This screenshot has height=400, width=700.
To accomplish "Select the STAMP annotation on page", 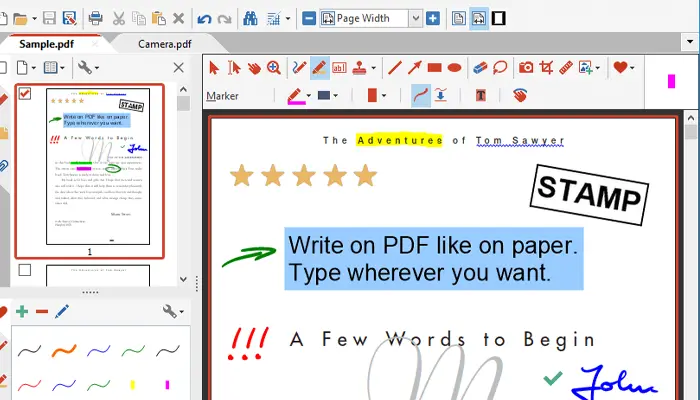I will pos(589,194).
